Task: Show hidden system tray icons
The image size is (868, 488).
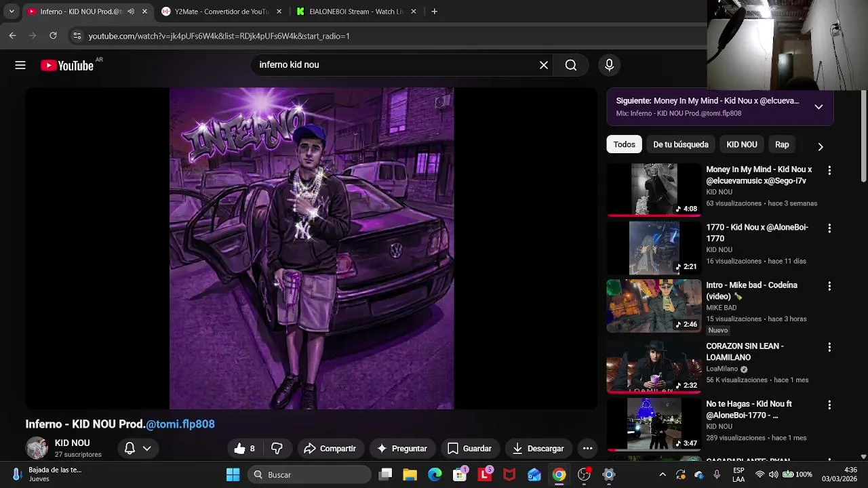Action: (x=663, y=474)
